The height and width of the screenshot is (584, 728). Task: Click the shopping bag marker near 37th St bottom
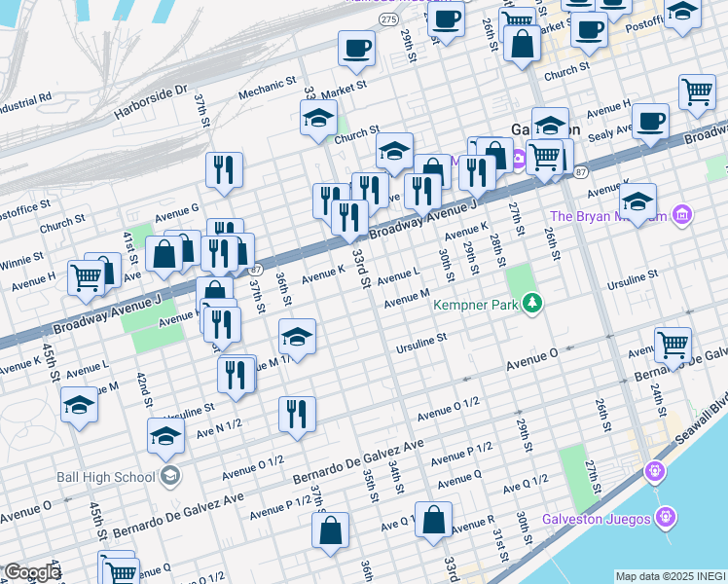[x=330, y=530]
